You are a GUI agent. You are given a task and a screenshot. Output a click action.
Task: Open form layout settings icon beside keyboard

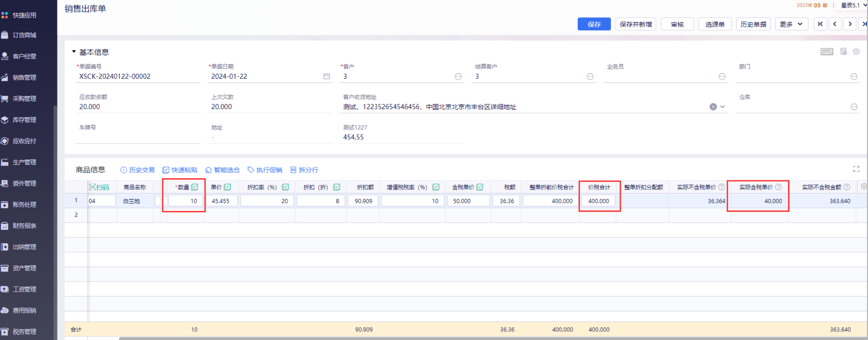click(x=844, y=52)
